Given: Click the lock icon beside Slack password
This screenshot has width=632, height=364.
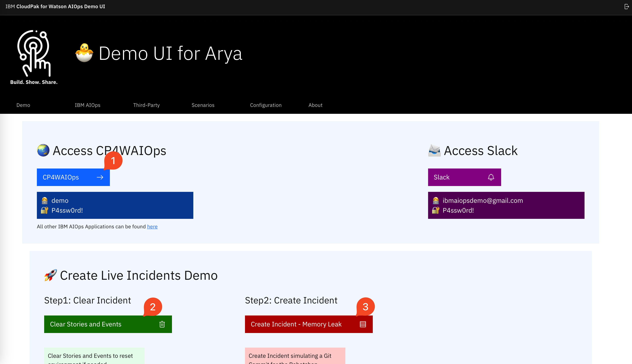Looking at the screenshot, I should pos(436,210).
